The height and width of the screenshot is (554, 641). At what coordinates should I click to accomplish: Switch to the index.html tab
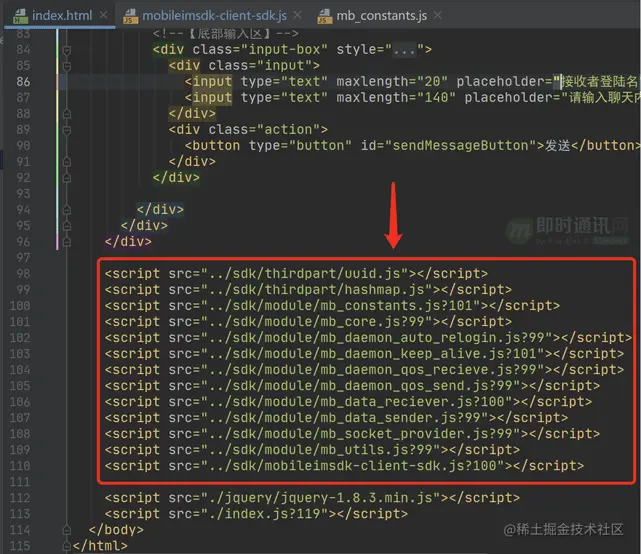62,16
